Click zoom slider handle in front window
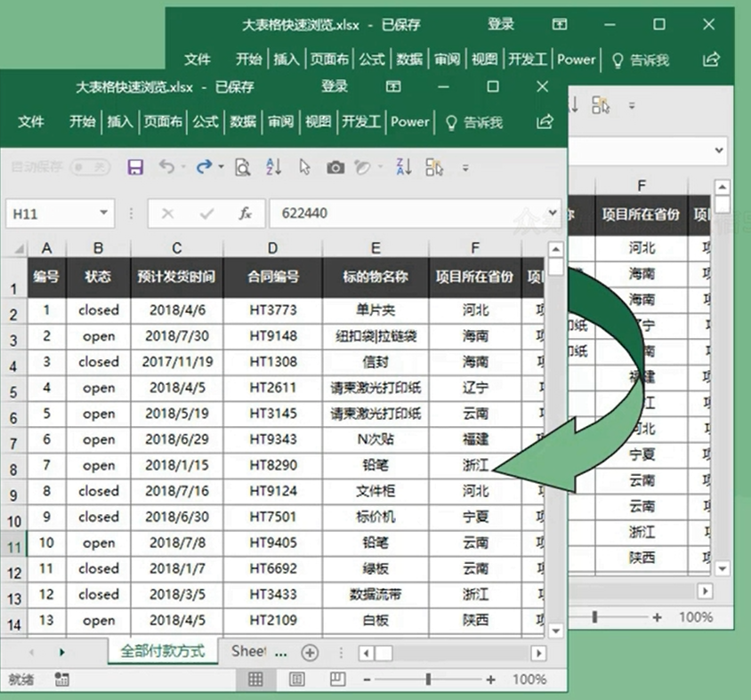Image resolution: width=751 pixels, height=700 pixels. tap(428, 679)
